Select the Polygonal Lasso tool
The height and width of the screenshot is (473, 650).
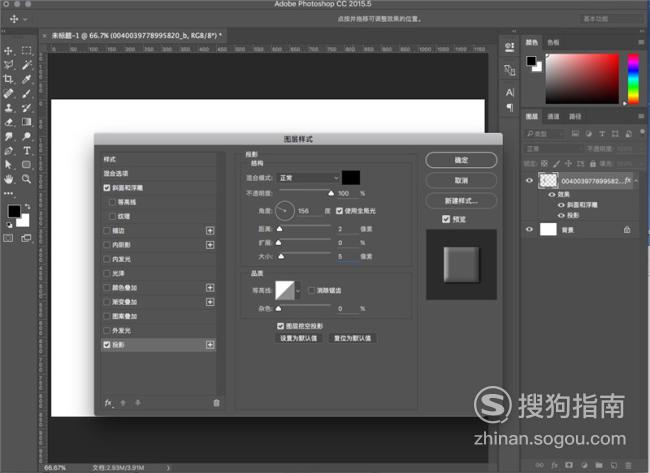(x=8, y=65)
